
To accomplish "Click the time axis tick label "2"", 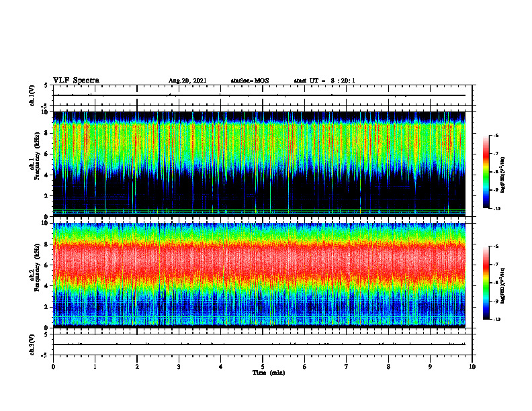I will click(137, 367).
